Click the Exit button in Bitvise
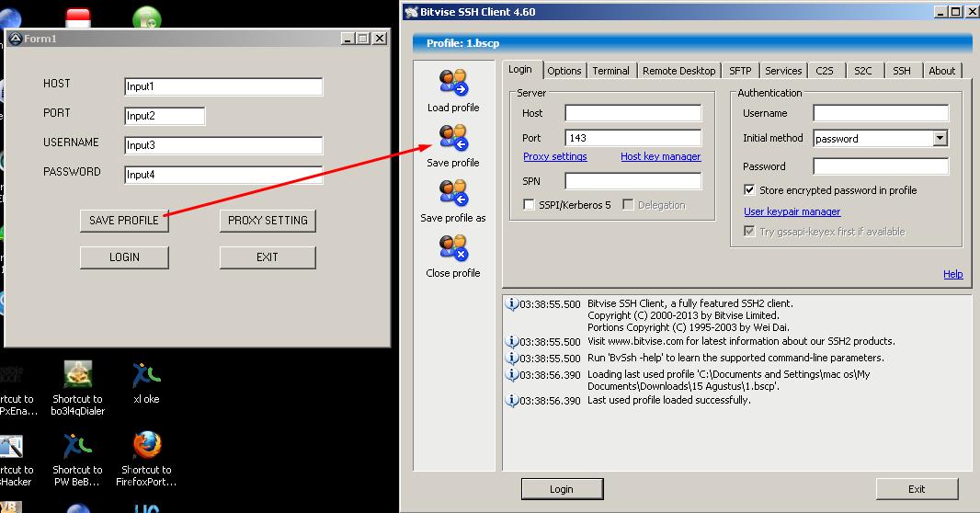 pyautogui.click(x=917, y=488)
